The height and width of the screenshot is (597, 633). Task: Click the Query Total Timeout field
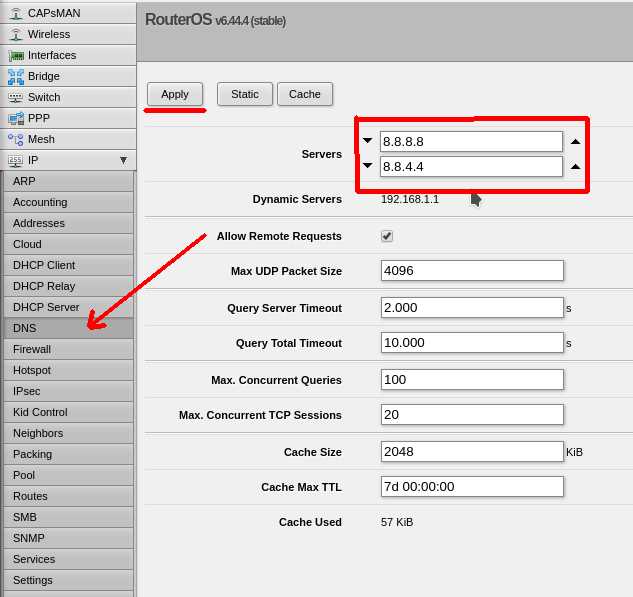[x=472, y=343]
